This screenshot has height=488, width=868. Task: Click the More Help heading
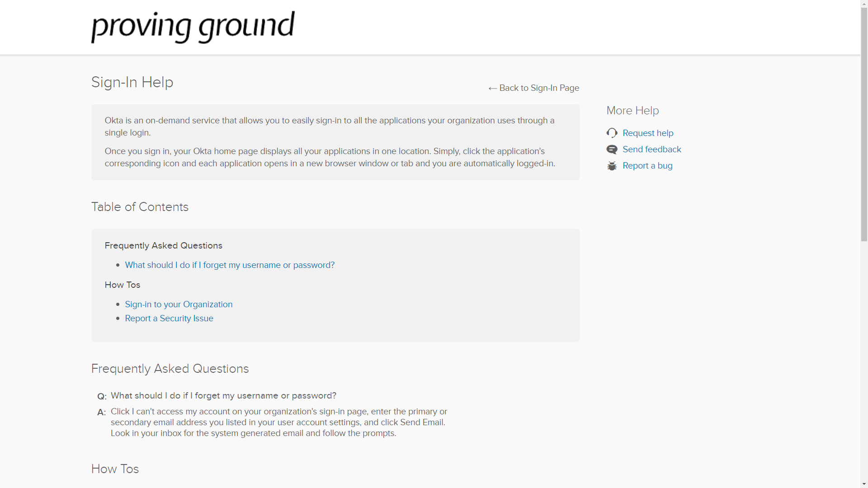(632, 110)
